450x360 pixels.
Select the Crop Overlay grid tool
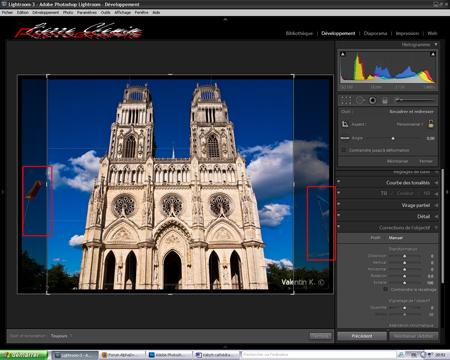346,100
